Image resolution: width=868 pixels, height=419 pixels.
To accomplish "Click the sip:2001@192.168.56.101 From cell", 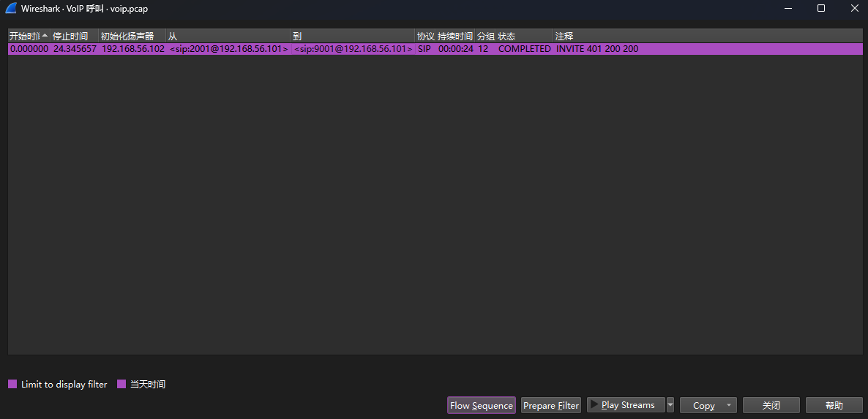I will coord(228,49).
